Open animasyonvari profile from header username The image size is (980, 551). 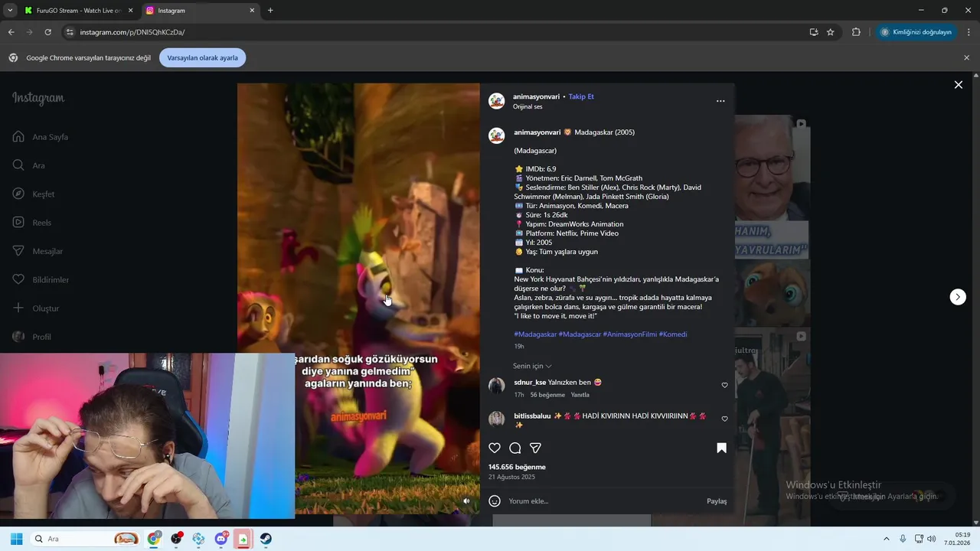point(537,96)
